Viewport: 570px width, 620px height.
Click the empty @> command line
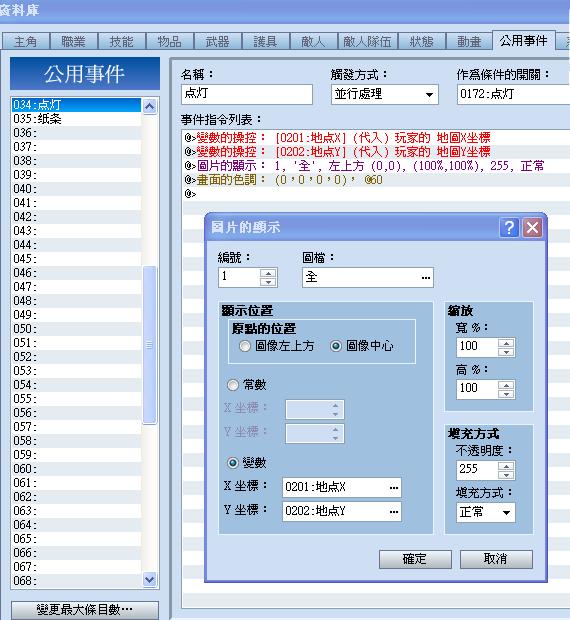point(376,194)
